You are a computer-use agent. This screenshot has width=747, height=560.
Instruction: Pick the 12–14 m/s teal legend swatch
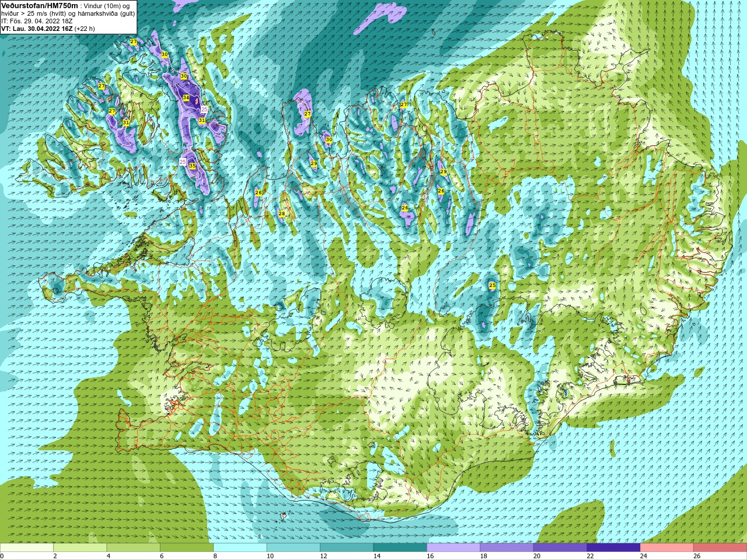click(x=347, y=548)
